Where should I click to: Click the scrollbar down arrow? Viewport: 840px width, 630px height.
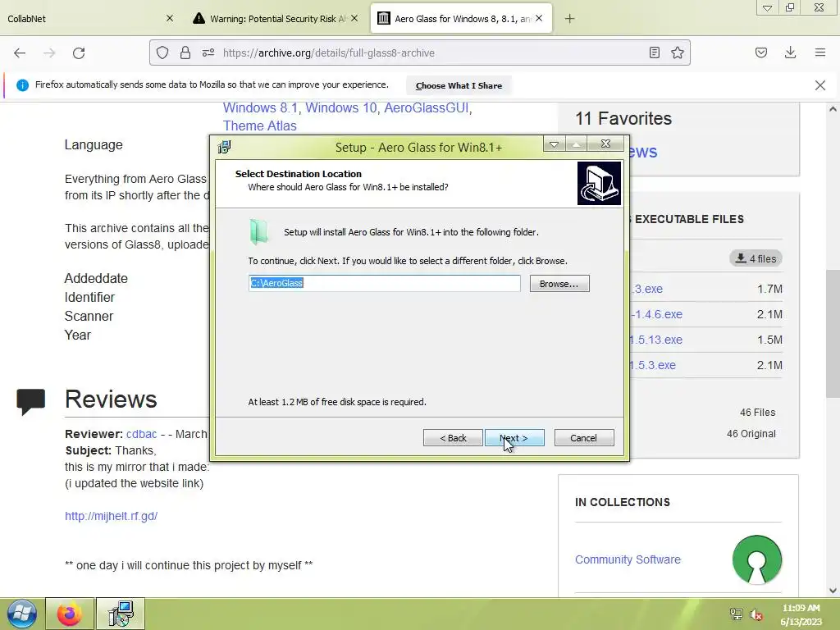tap(833, 591)
